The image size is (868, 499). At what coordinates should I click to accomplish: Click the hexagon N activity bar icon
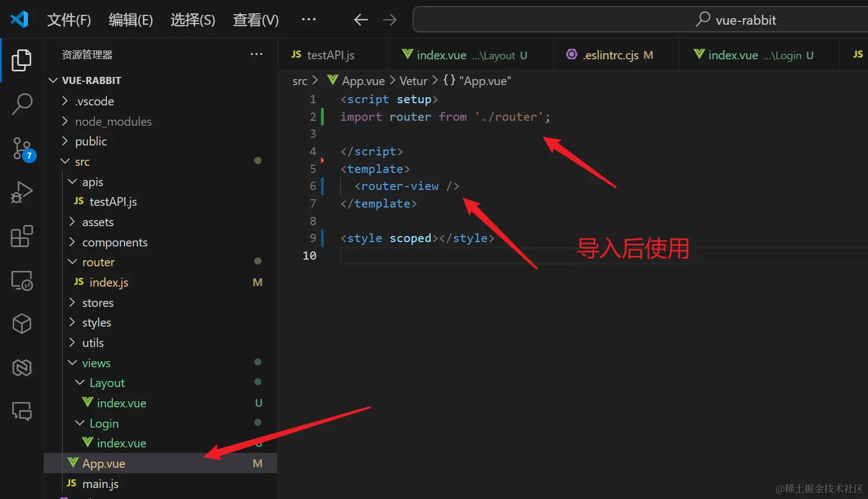click(x=21, y=367)
